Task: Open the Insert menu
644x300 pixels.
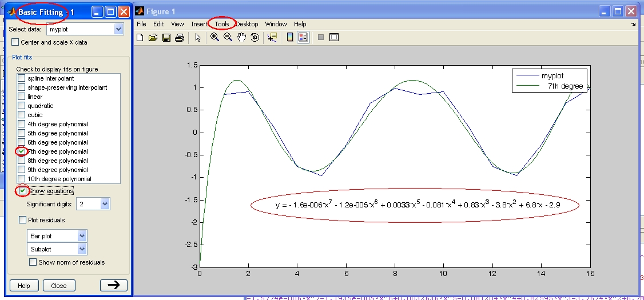Action: click(x=199, y=24)
